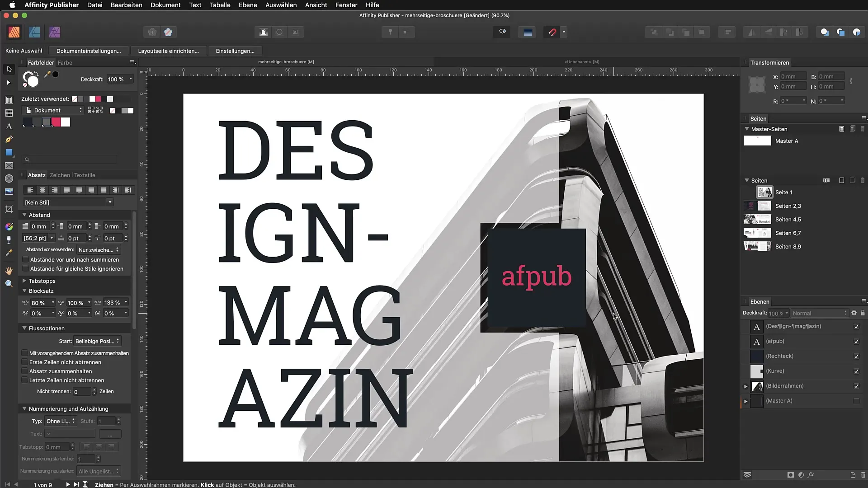Image resolution: width=868 pixels, height=488 pixels.
Task: Select the Node tool
Action: coord(9,83)
